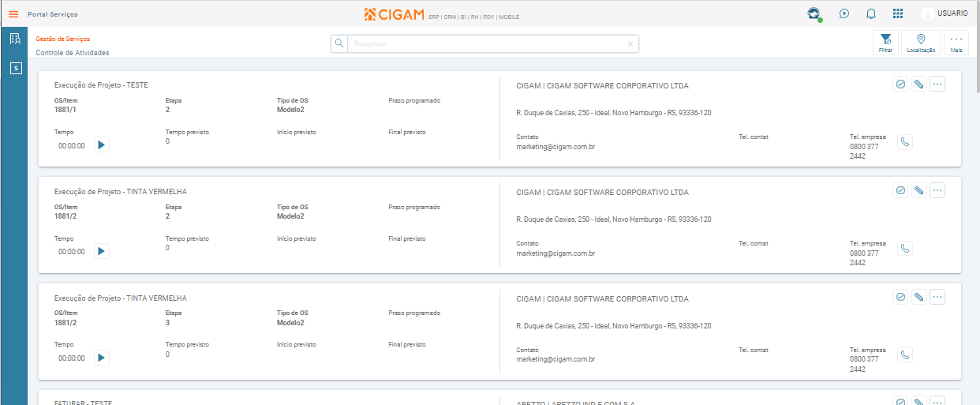Click Etapa value 3 on third card
Screen dimensions: 980x405
pyautogui.click(x=168, y=323)
